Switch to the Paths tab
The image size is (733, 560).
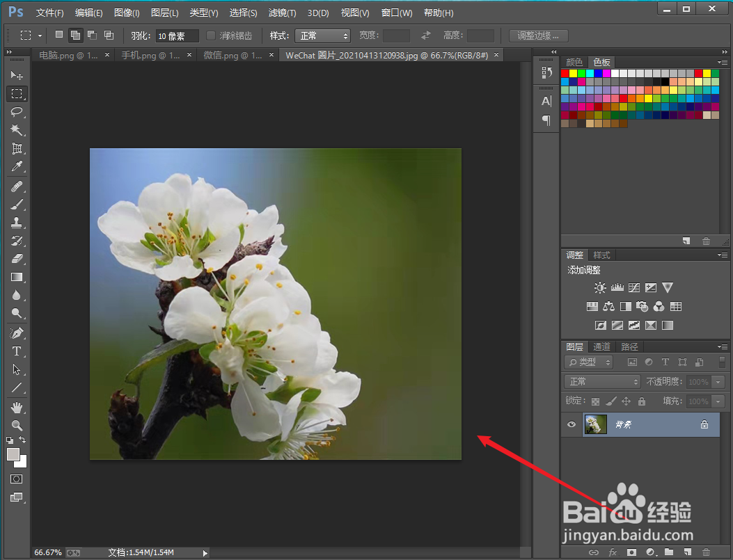[629, 346]
